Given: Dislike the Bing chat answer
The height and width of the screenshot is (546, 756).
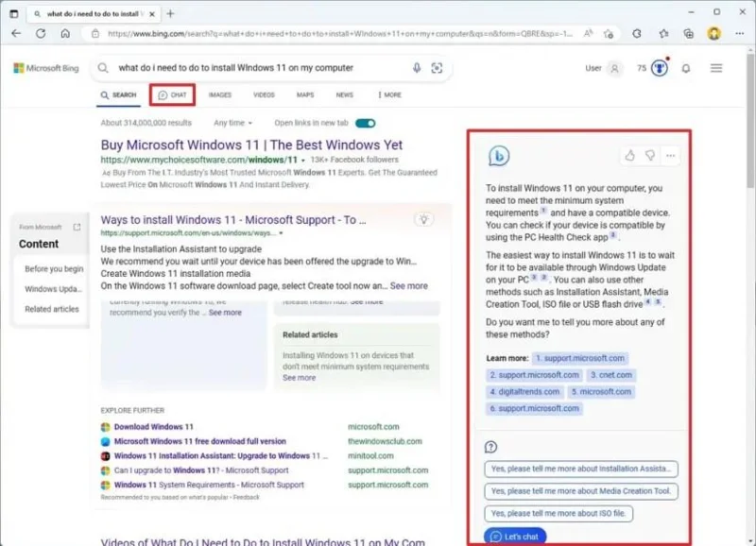Looking at the screenshot, I should (x=650, y=155).
